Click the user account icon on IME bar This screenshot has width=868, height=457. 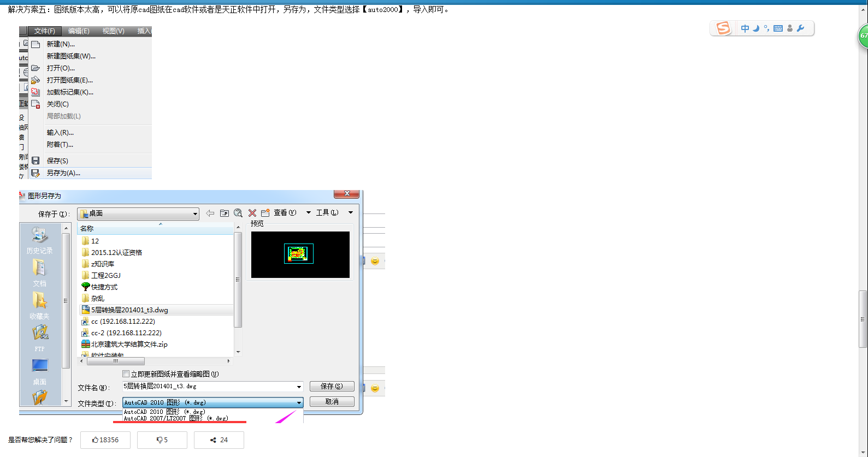coord(790,28)
